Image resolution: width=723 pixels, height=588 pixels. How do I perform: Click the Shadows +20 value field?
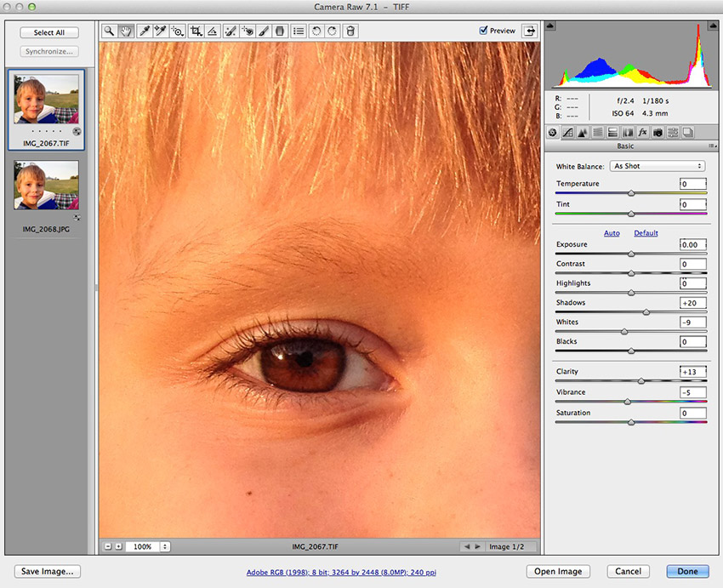click(693, 303)
